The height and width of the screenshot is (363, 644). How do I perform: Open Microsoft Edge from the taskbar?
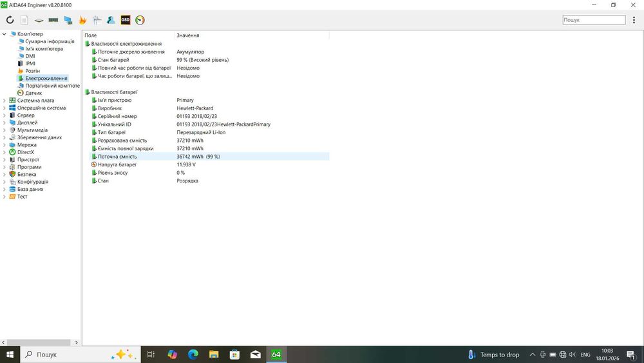[193, 355]
